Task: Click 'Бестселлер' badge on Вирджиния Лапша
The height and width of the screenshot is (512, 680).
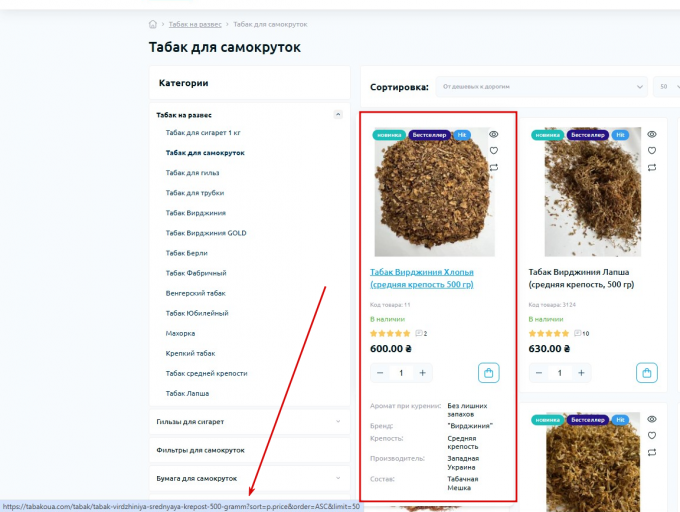Action: (x=588, y=135)
